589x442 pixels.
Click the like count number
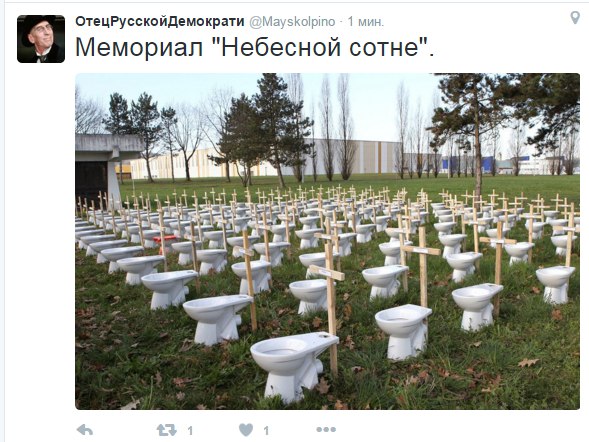coord(266,430)
